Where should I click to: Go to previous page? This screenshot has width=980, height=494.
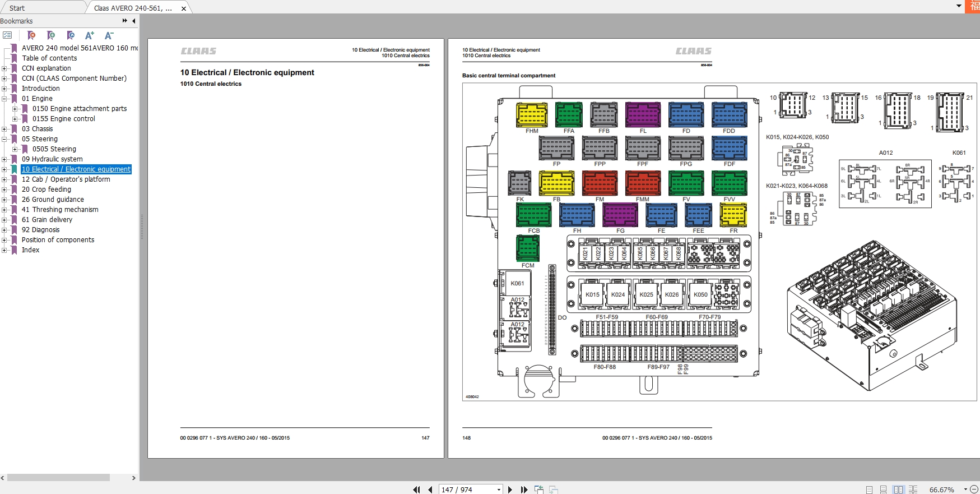click(x=430, y=490)
